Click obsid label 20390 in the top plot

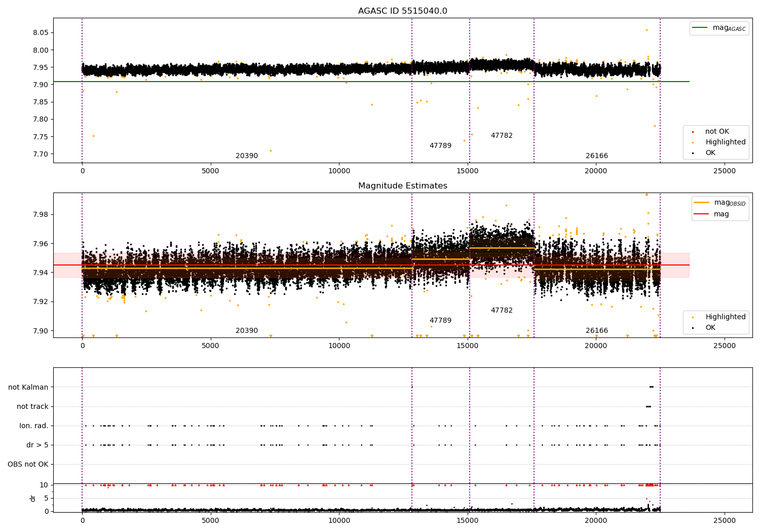(x=247, y=156)
